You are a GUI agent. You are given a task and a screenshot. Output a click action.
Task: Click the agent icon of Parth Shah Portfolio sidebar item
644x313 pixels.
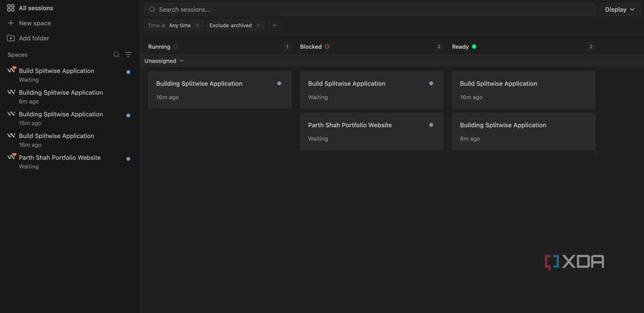click(x=12, y=156)
